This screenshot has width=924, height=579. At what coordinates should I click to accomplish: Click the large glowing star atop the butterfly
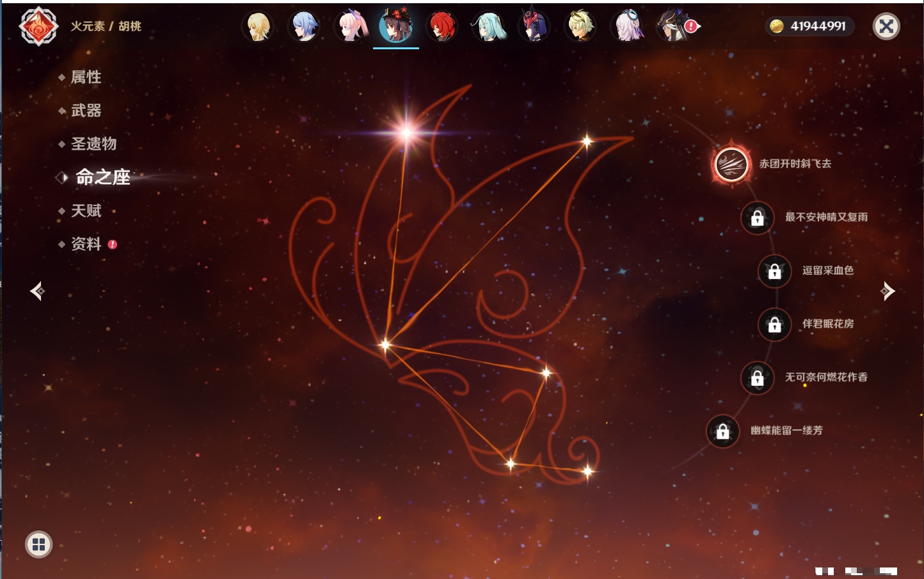(x=406, y=132)
